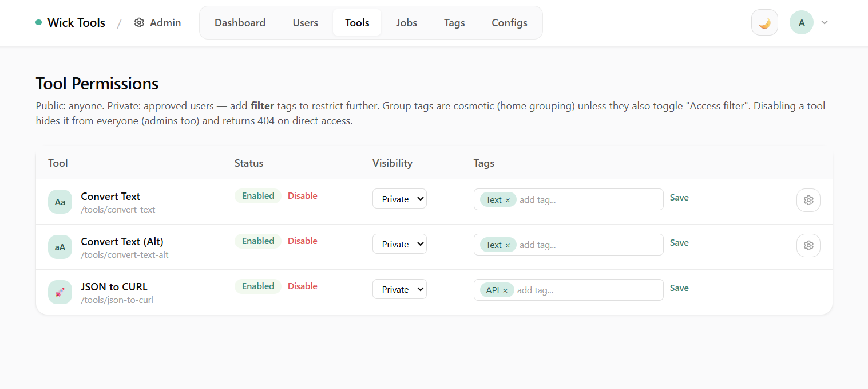Disable the Convert Text tool
This screenshot has height=389, width=868.
pyautogui.click(x=302, y=195)
